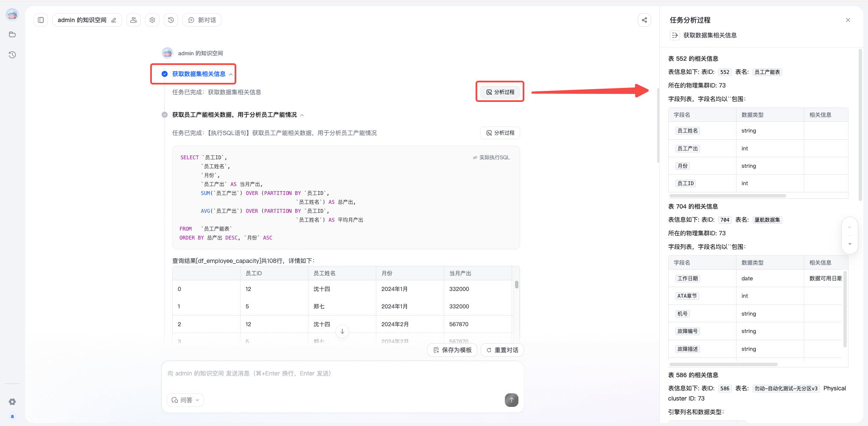The height and width of the screenshot is (426, 868).
Task: Open conversation history clock icon in toolbar
Action: [x=171, y=20]
